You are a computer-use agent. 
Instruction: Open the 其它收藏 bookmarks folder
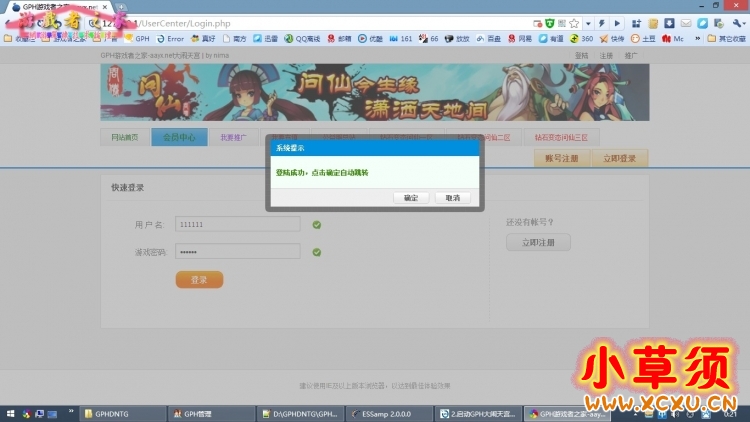[x=727, y=39]
